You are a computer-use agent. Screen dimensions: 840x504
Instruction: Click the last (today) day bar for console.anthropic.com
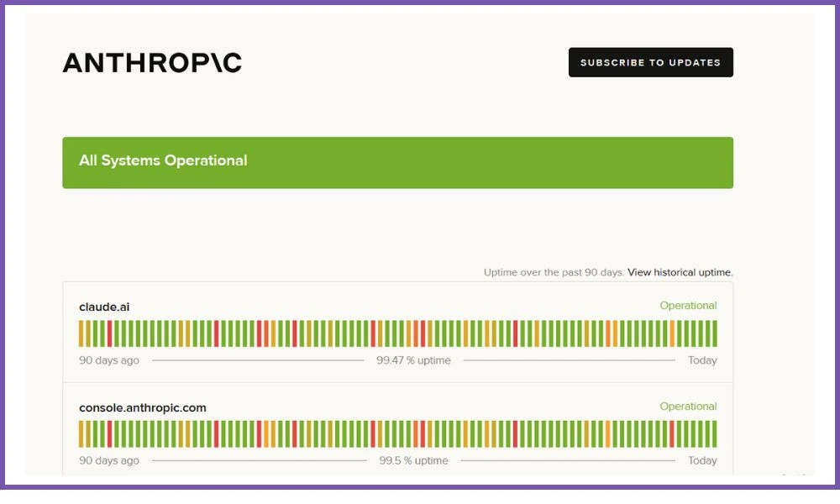pos(714,434)
